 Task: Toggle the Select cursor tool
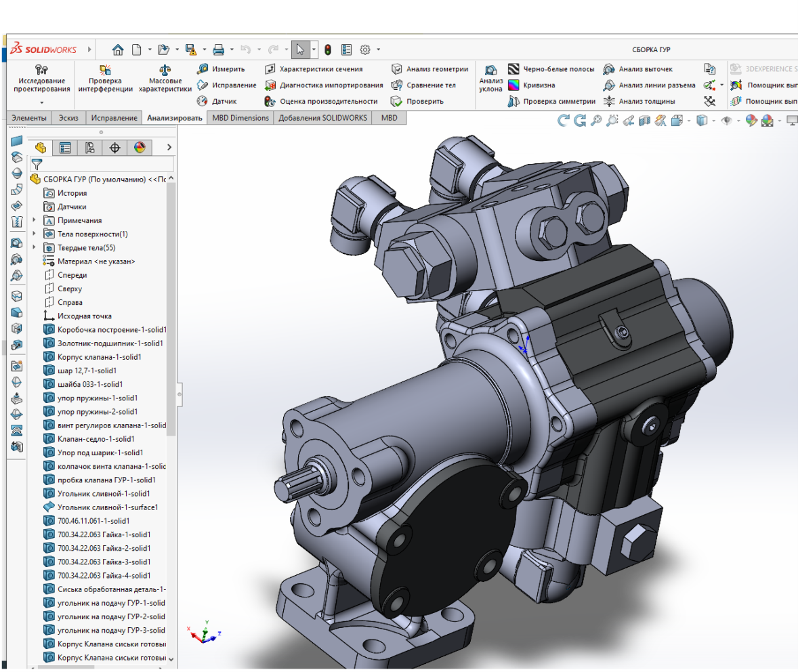[300, 49]
